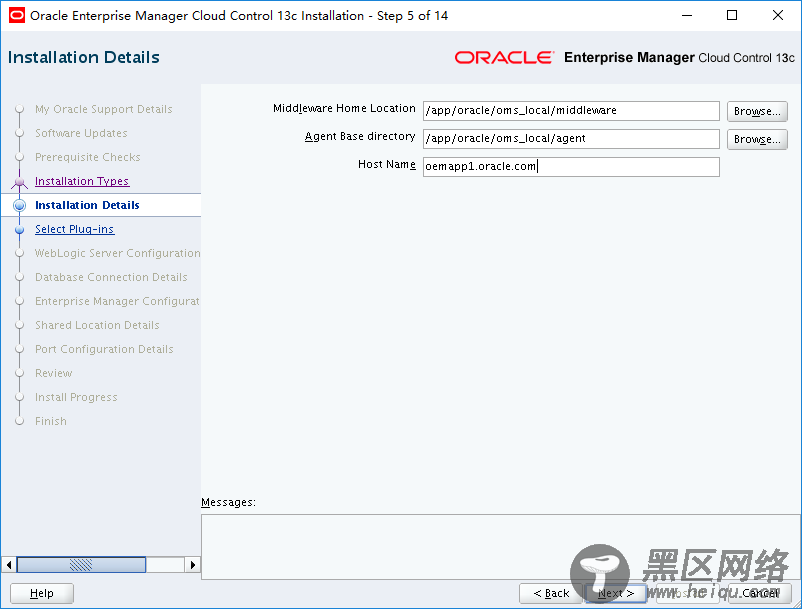Click the Prerequisite Checks step
The height and width of the screenshot is (609, 802).
(87, 157)
